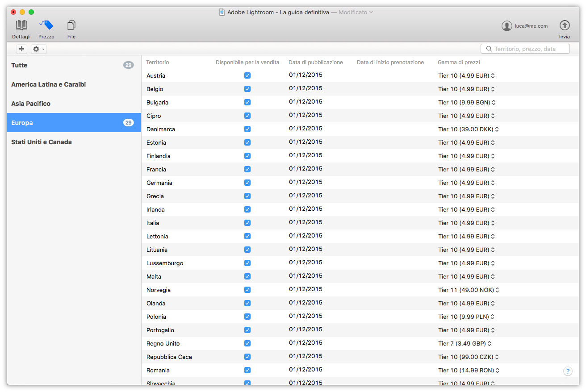Viewport: 586px width, 392px height.
Task: Select the Irlanda territory name
Action: point(155,209)
